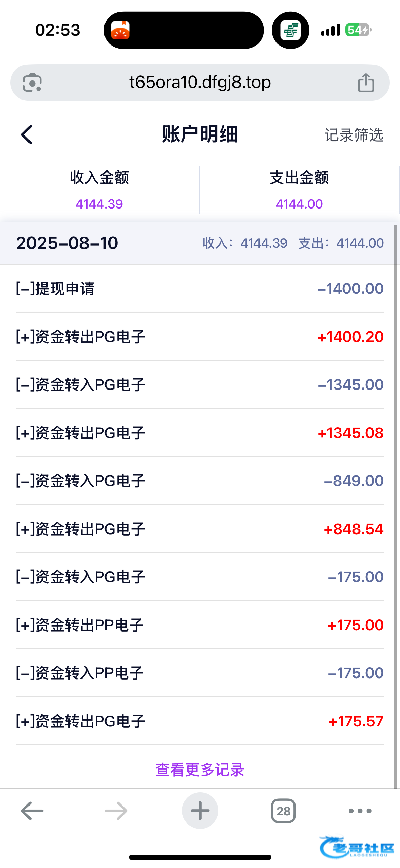Go back with browser back arrow
This screenshot has width=400, height=868.
[32, 811]
